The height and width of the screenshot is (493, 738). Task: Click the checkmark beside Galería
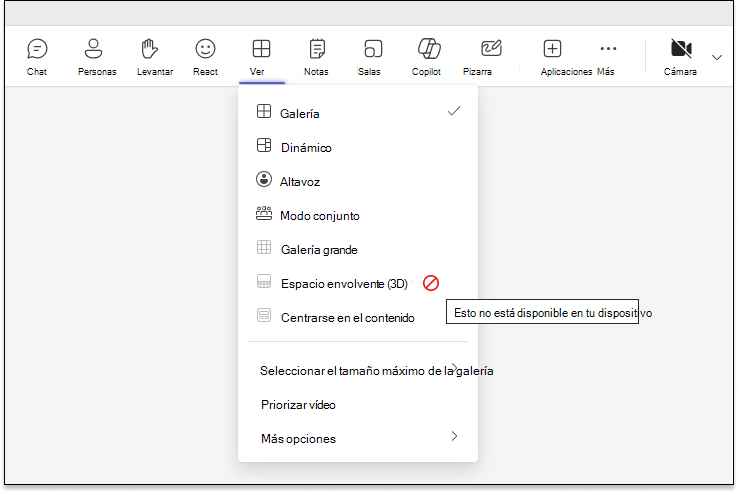(x=454, y=111)
